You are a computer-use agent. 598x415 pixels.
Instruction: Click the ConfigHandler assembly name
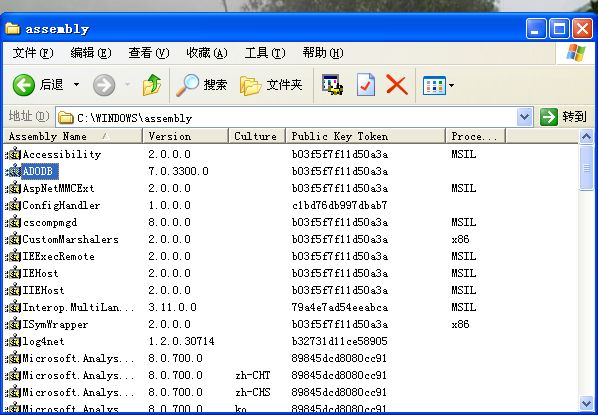point(61,205)
